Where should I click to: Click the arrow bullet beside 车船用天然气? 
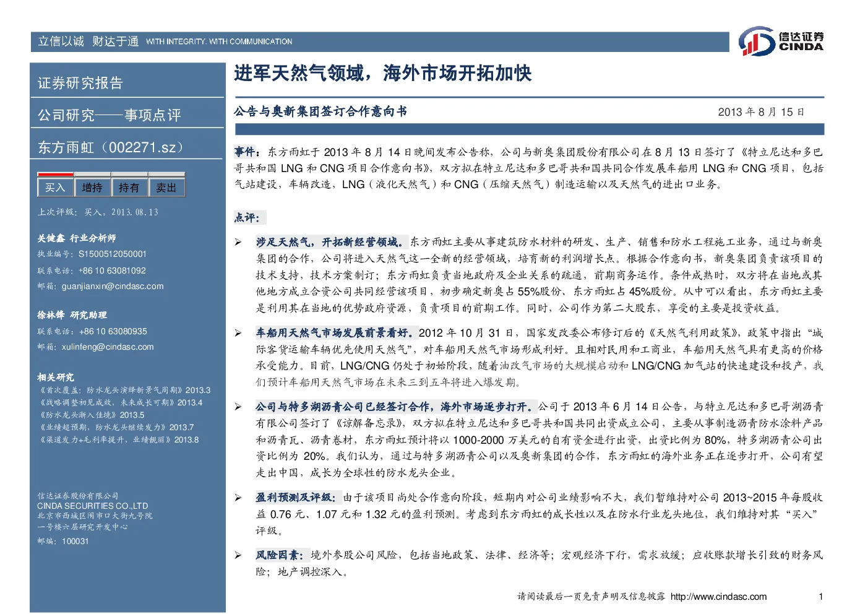tap(238, 333)
